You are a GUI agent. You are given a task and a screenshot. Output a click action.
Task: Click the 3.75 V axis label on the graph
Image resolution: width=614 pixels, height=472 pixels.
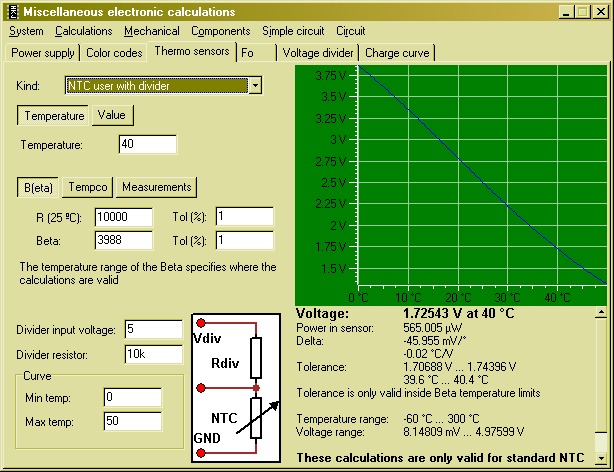tap(331, 75)
